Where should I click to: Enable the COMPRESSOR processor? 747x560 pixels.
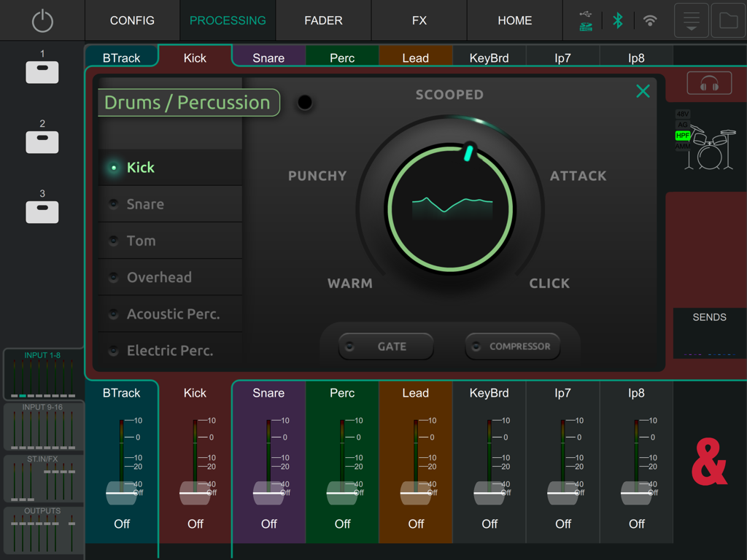click(512, 346)
